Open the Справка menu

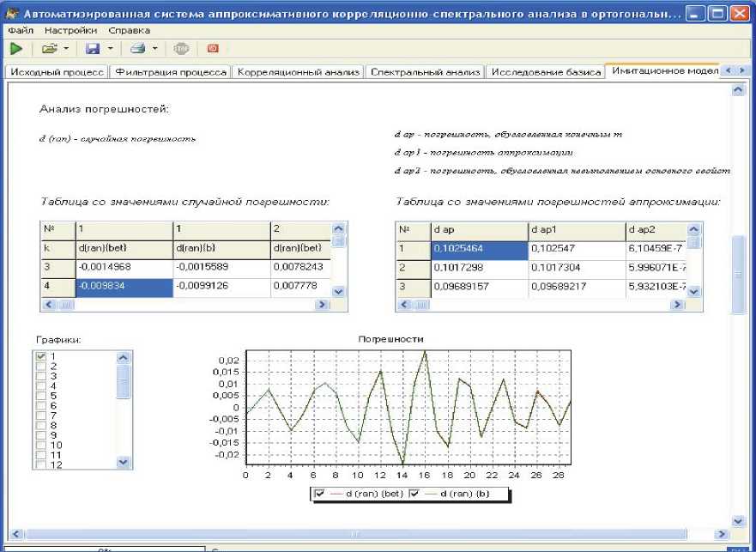pyautogui.click(x=129, y=30)
